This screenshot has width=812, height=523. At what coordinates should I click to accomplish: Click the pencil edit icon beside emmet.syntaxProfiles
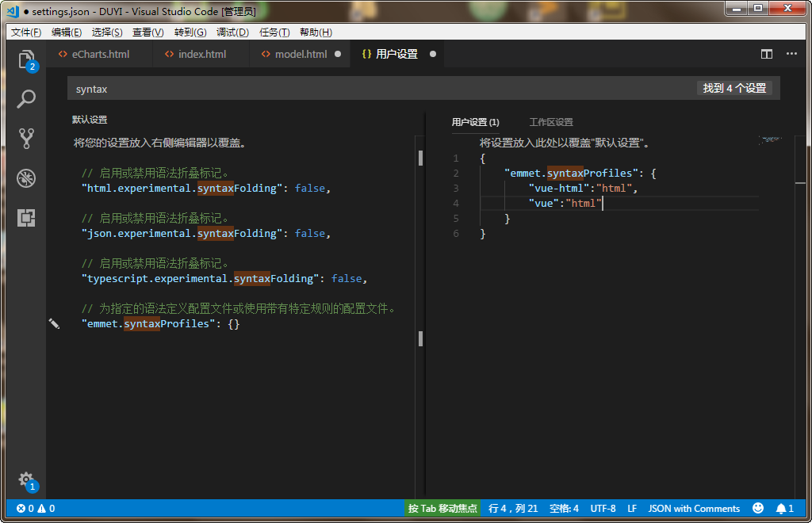point(54,324)
